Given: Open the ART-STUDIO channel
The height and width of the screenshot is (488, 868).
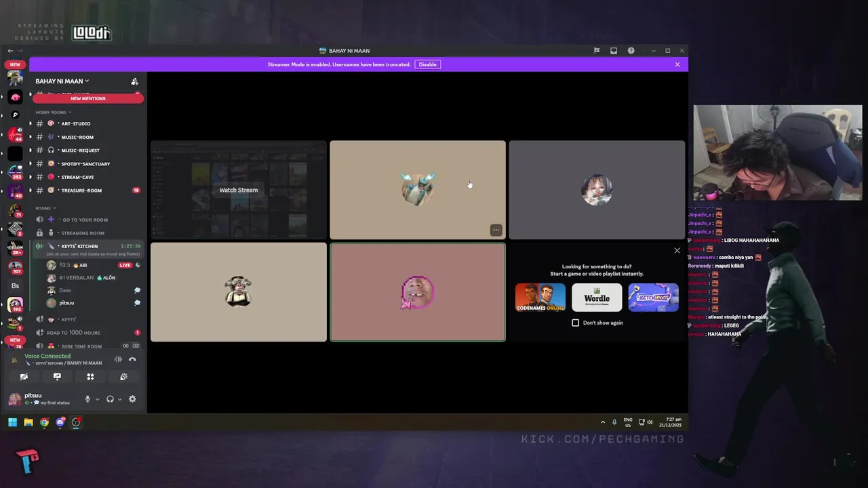Looking at the screenshot, I should pyautogui.click(x=88, y=123).
